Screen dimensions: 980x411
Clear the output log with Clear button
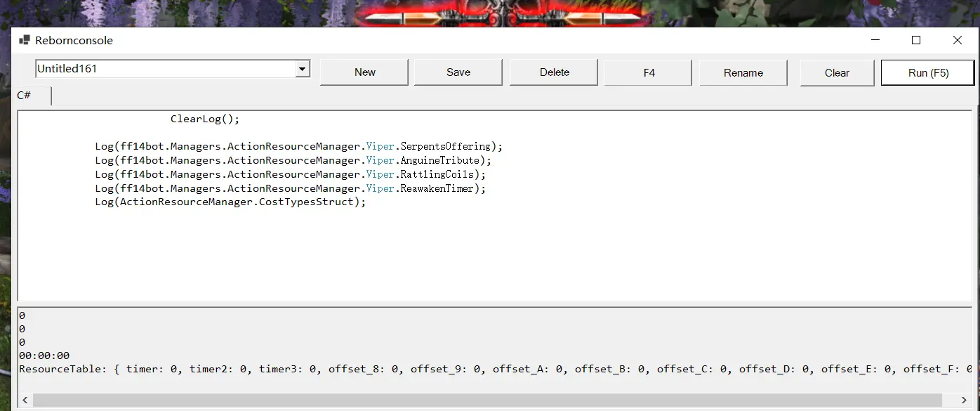click(837, 72)
